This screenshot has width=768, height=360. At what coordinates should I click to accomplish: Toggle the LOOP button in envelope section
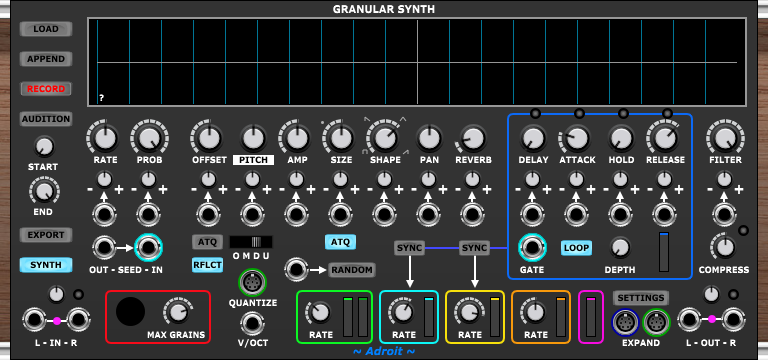click(576, 248)
